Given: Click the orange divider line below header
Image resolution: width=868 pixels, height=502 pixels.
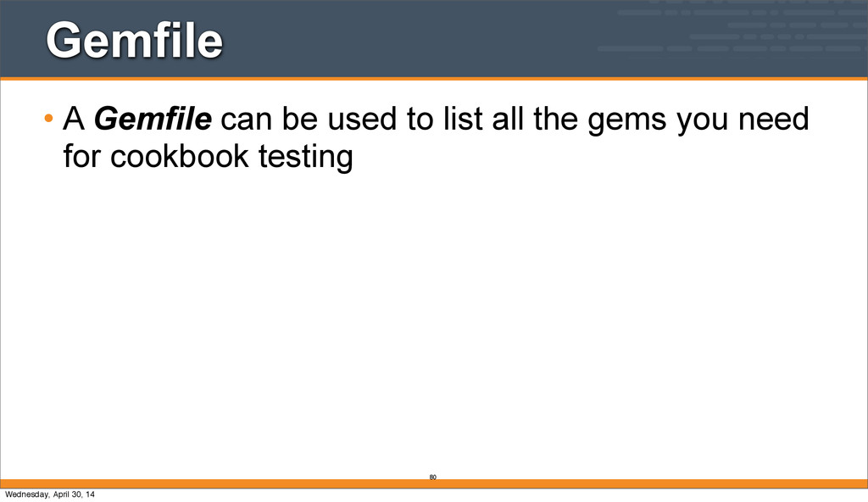Looking at the screenshot, I should pos(434,79).
